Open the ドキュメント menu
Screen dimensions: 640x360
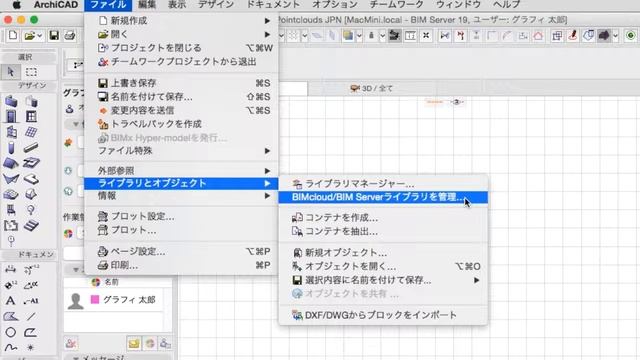[273, 5]
